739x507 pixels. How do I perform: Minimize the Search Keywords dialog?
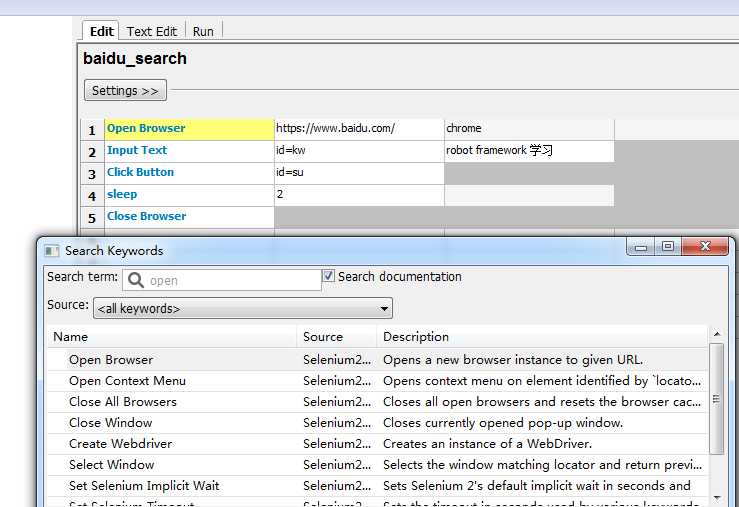(640, 247)
